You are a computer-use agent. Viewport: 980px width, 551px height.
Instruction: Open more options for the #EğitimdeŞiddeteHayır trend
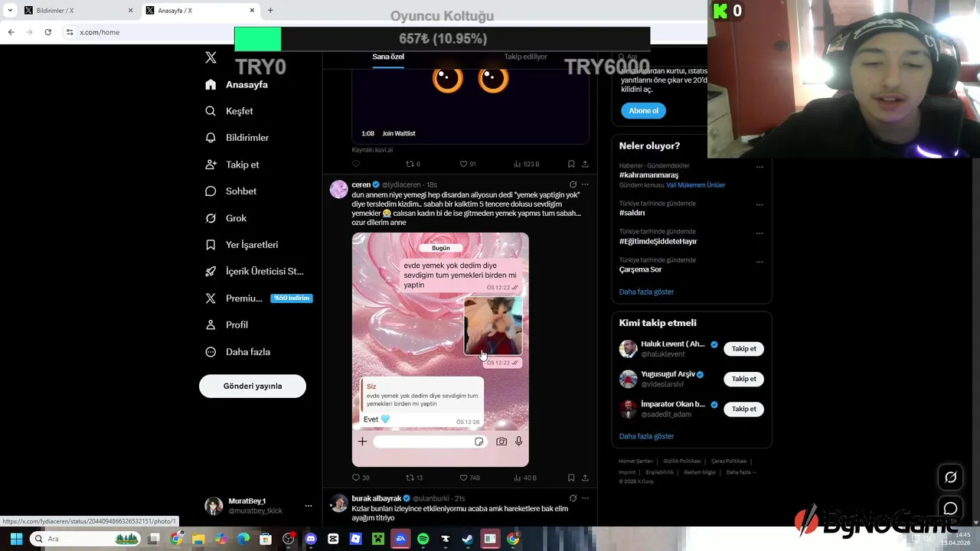[x=759, y=233]
